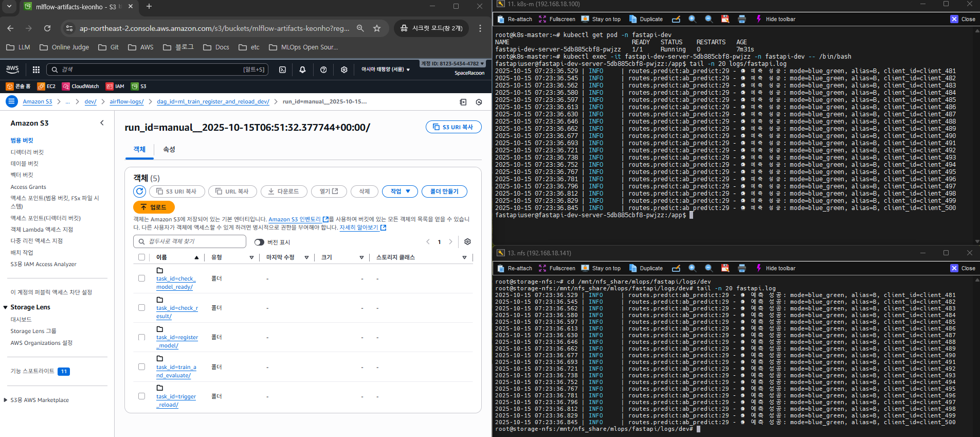
Task: Print icon in k8s-m terminal toolbar
Action: pyautogui.click(x=741, y=19)
